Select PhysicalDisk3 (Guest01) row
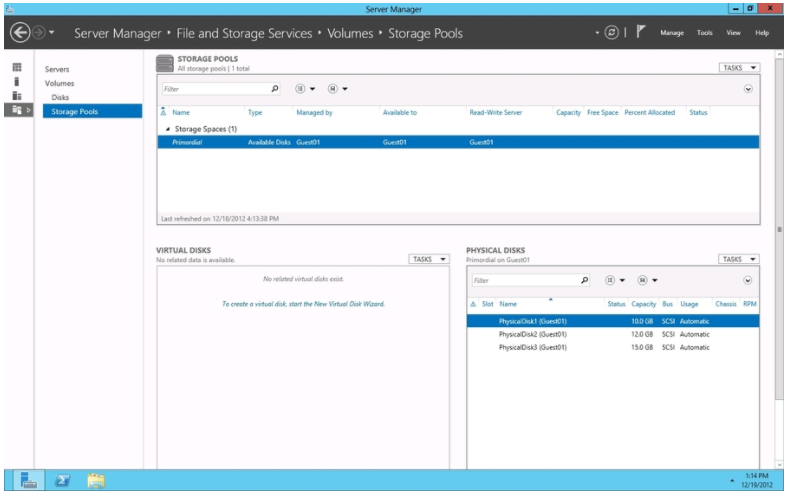Image resolution: width=788 pixels, height=494 pixels. 613,347
